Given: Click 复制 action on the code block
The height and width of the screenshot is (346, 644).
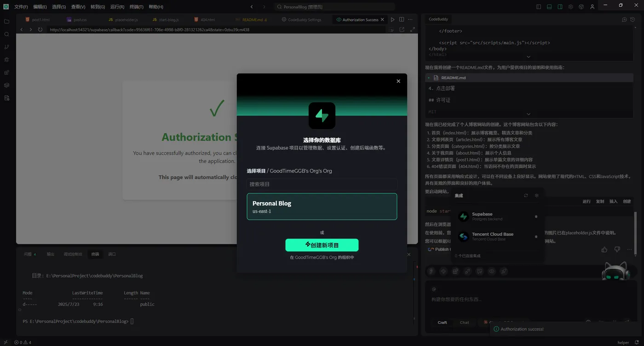Looking at the screenshot, I should pyautogui.click(x=600, y=201).
